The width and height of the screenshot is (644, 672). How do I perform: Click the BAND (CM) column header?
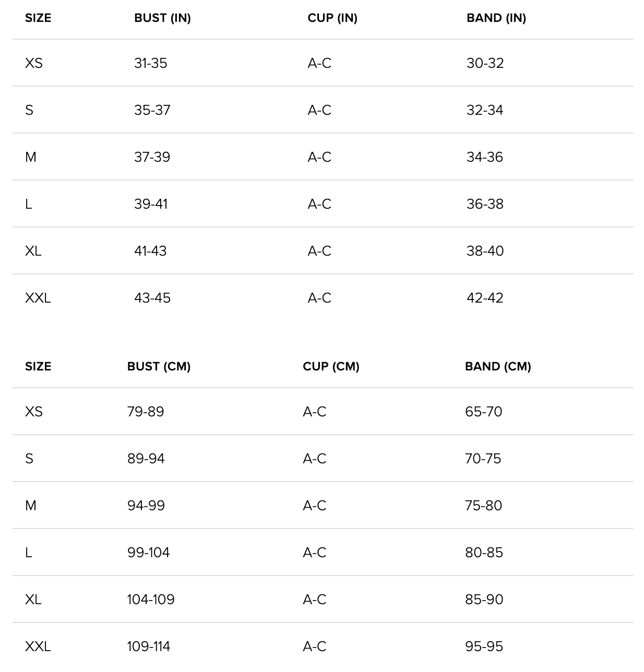498,367
